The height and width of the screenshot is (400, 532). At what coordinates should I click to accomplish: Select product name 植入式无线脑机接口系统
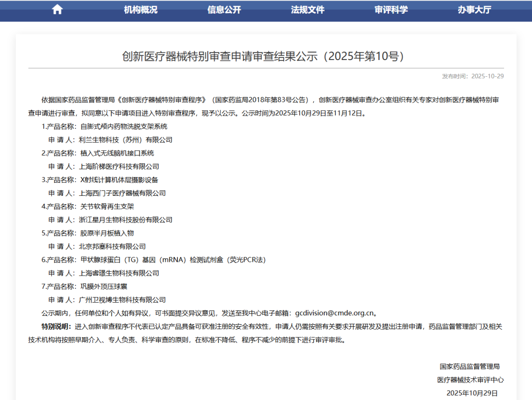point(117,153)
